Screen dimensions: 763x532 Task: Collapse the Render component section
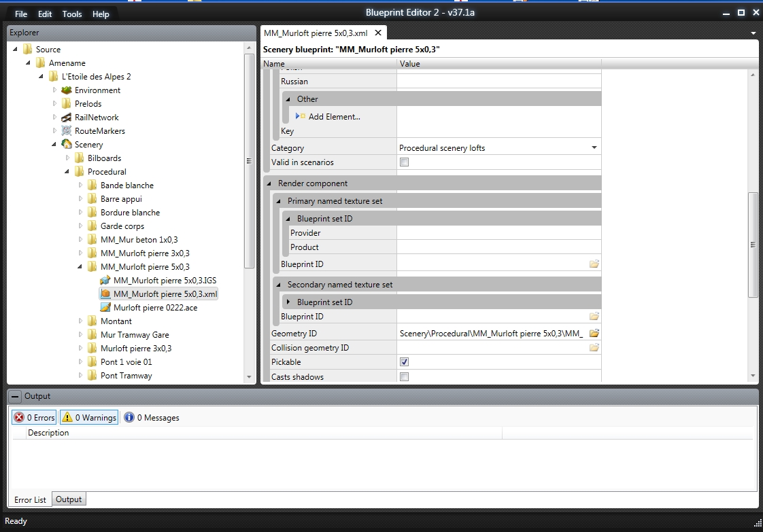point(269,183)
